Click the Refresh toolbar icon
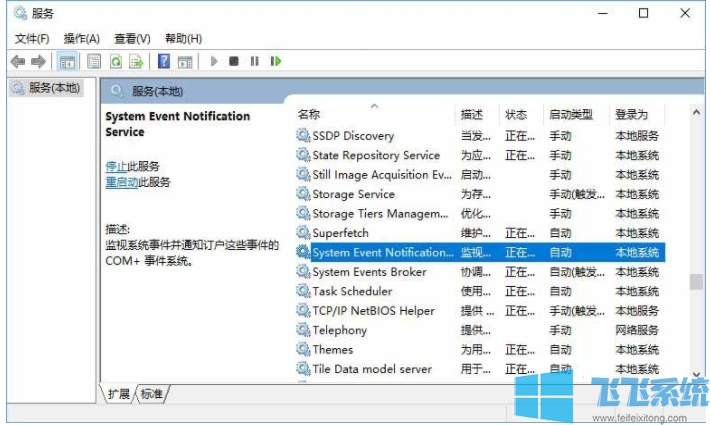This screenshot has height=425, width=711. point(116,61)
